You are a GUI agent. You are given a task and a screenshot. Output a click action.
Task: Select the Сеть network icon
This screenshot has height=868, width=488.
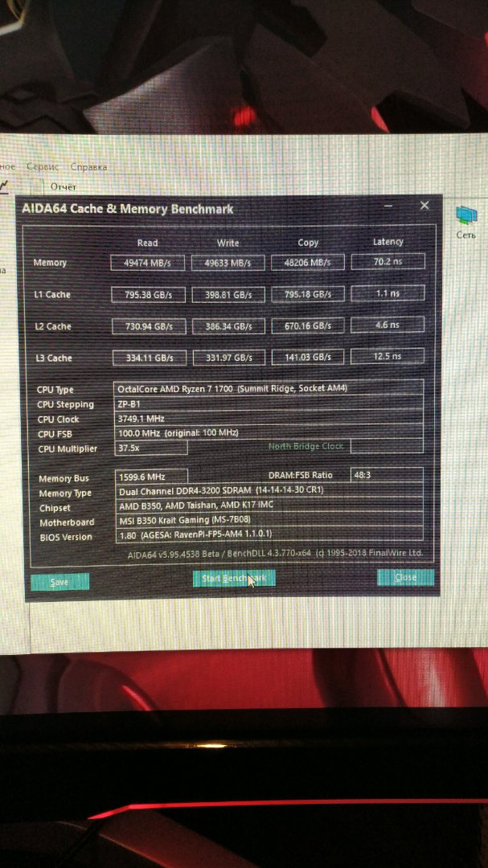click(x=465, y=222)
